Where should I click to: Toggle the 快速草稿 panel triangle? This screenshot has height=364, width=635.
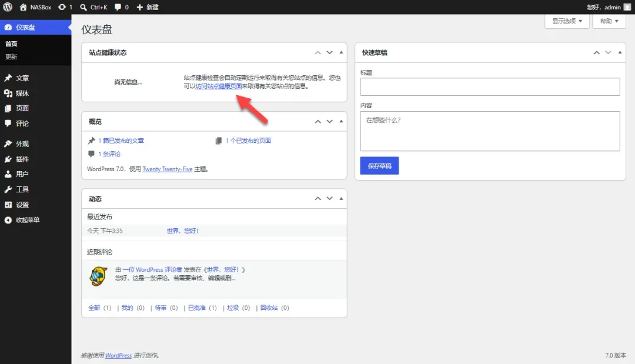pyautogui.click(x=620, y=52)
